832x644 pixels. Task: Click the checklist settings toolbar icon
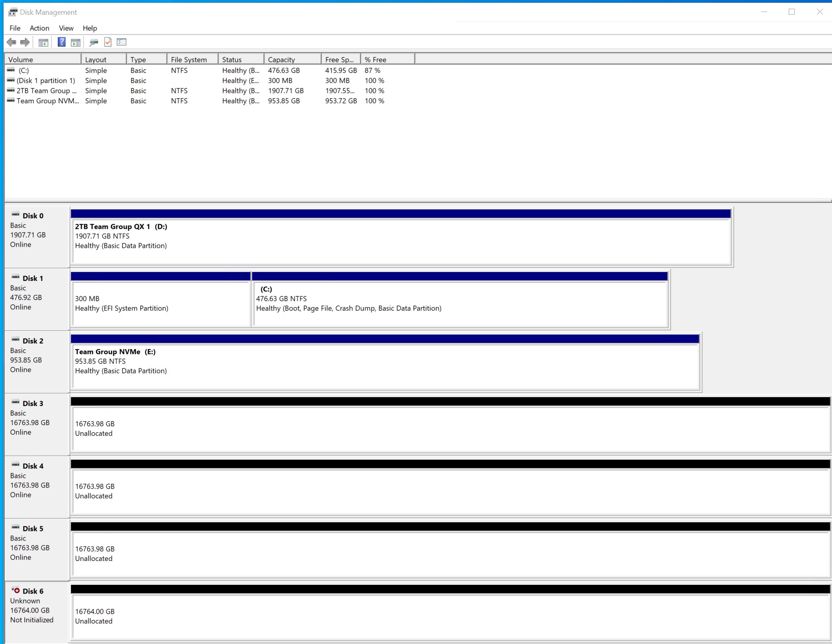pyautogui.click(x=122, y=42)
